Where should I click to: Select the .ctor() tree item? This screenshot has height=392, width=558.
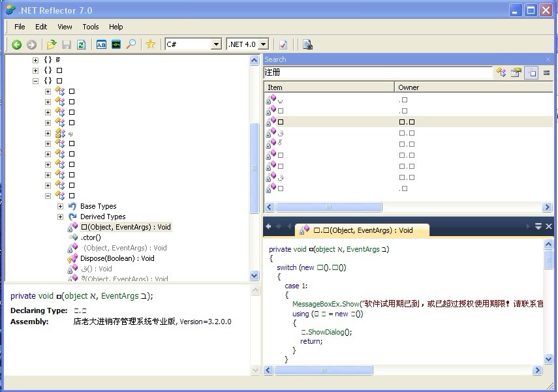[x=91, y=237]
